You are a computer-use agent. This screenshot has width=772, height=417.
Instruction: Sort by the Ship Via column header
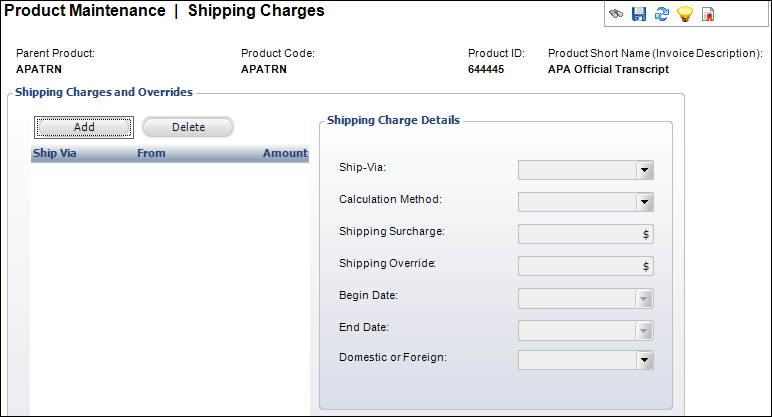pyautogui.click(x=55, y=153)
